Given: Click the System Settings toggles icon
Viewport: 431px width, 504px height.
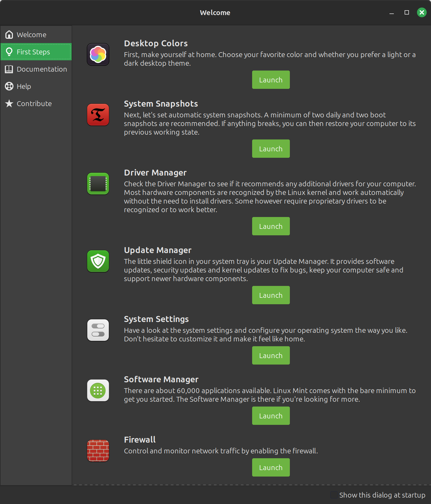Looking at the screenshot, I should (x=98, y=330).
